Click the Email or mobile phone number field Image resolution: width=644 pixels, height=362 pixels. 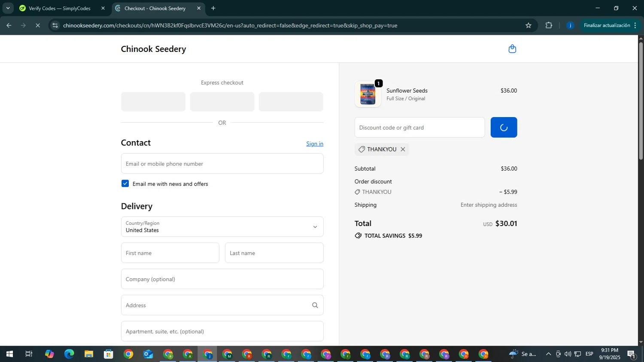(x=222, y=163)
